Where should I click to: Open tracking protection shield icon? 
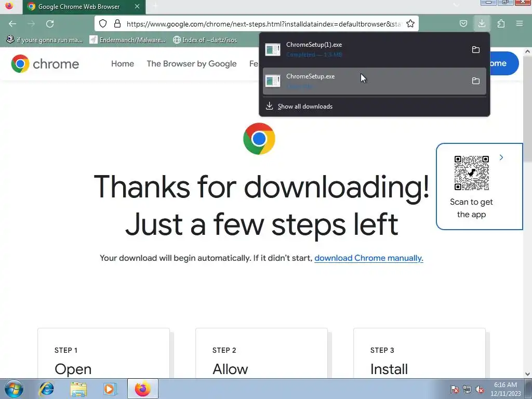103,24
